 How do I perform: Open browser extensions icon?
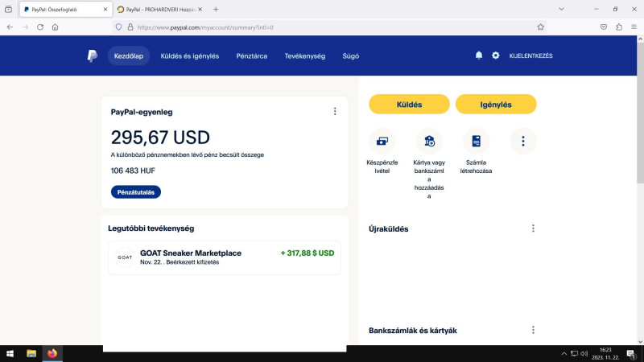point(619,27)
